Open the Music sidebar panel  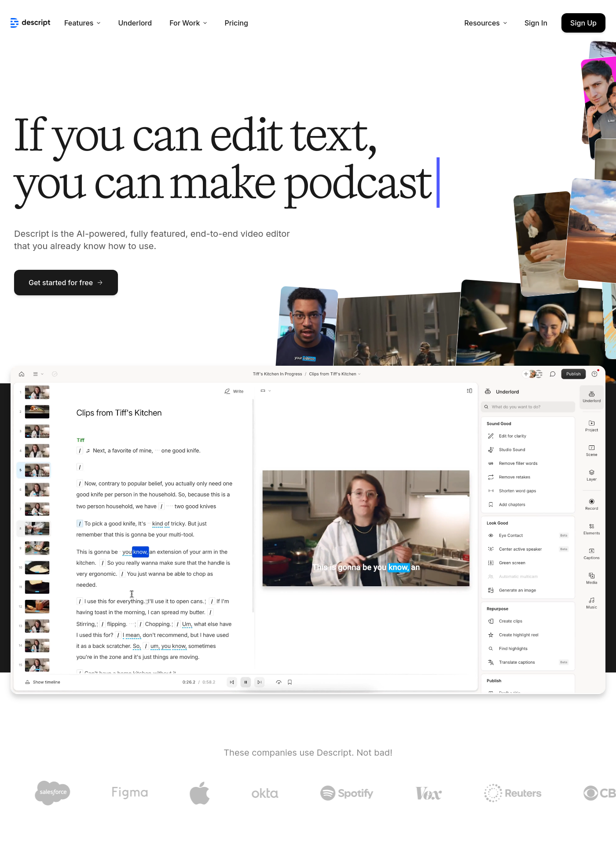click(x=591, y=603)
